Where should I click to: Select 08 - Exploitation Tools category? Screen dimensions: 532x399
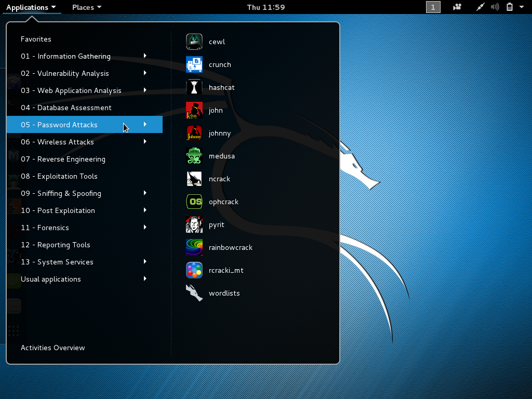(85, 176)
